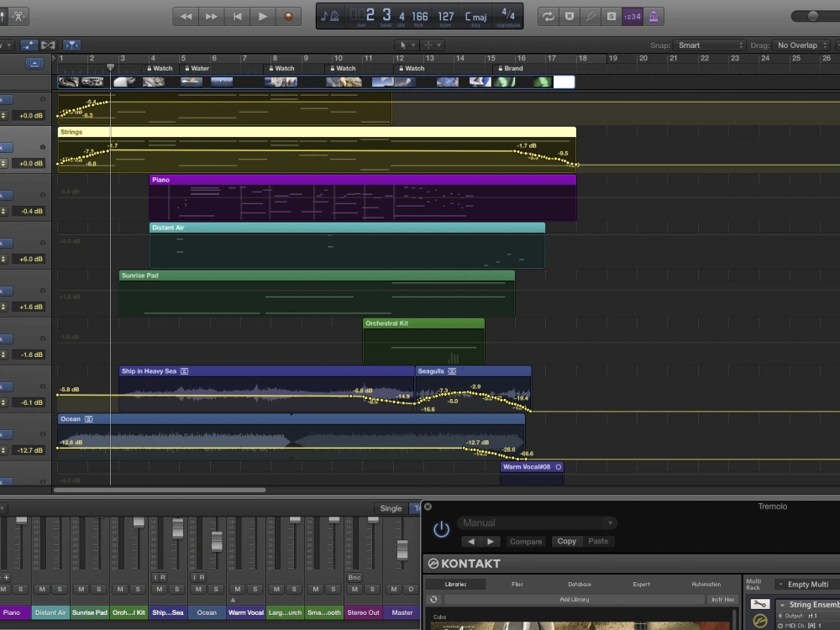Start playback with the Play button
840x630 pixels.
point(262,17)
